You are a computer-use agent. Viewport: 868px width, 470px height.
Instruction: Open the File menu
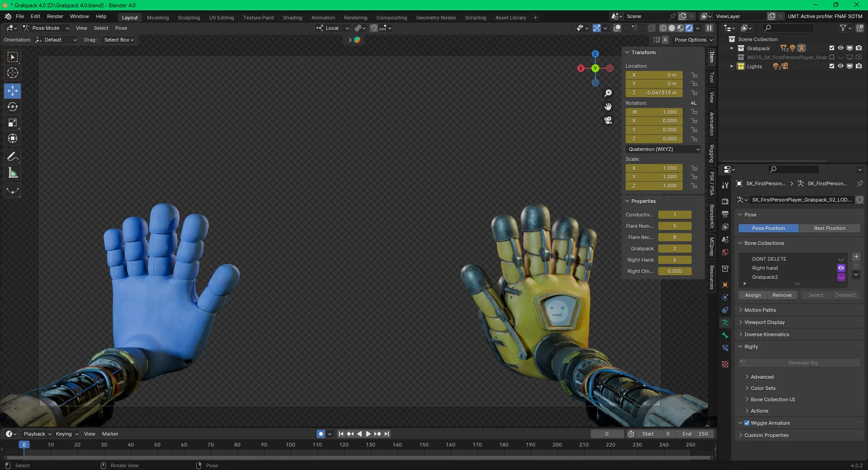click(x=20, y=16)
